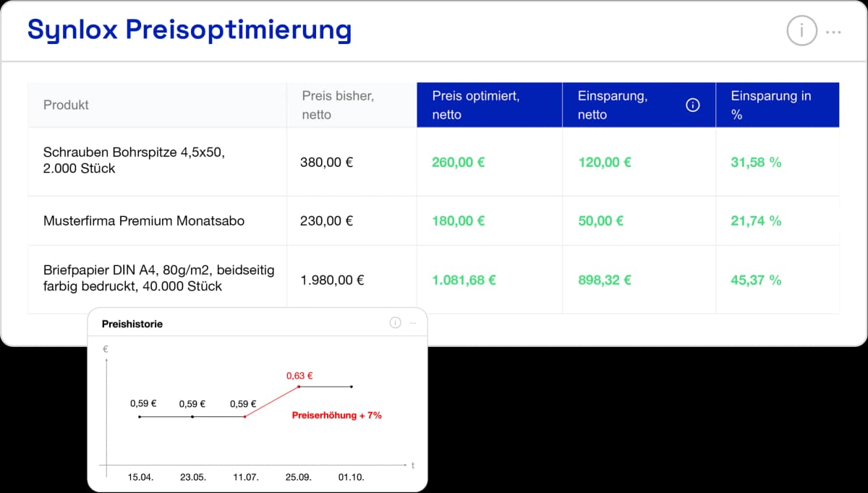Click the last data point on the price chart

pyautogui.click(x=352, y=387)
